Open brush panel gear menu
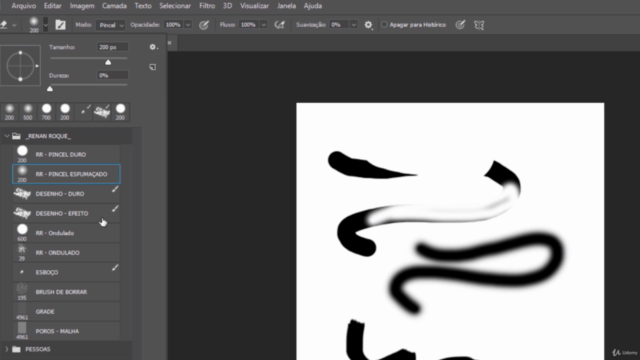 [153, 47]
